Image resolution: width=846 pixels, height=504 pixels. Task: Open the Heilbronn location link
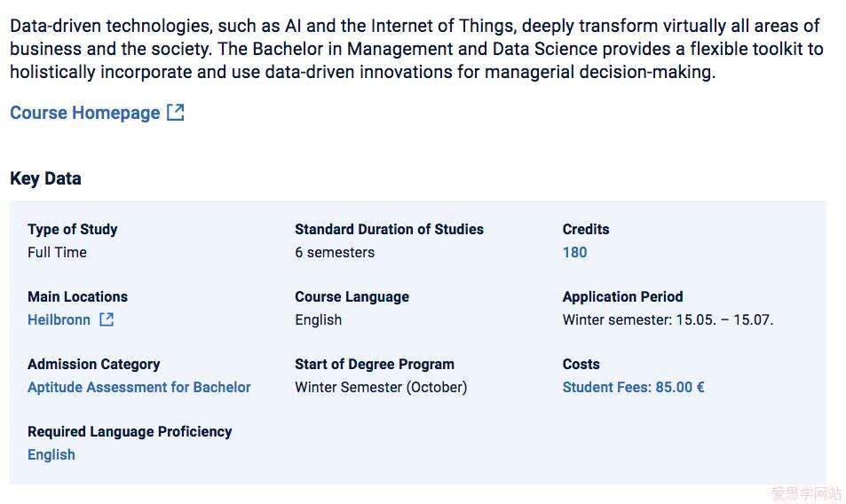click(x=59, y=319)
